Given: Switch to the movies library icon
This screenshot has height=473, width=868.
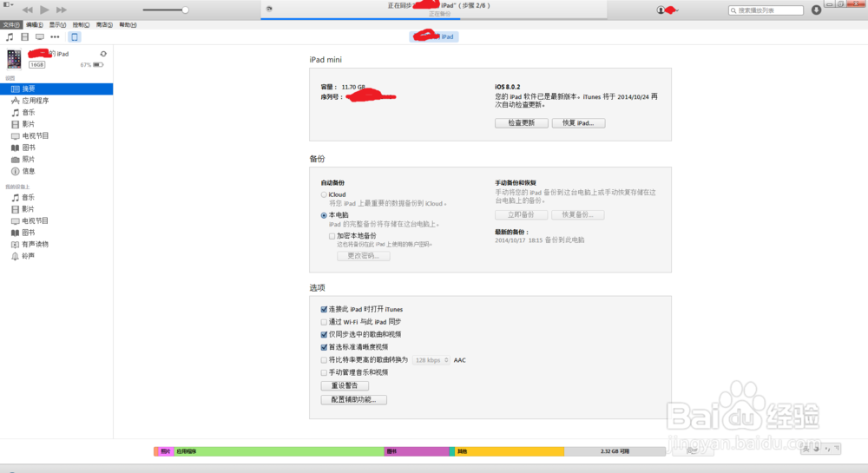Looking at the screenshot, I should [24, 37].
